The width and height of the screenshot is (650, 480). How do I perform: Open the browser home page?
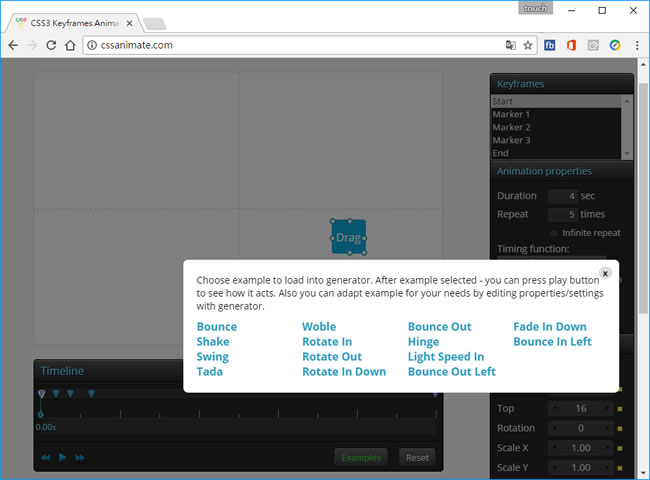tap(70, 45)
